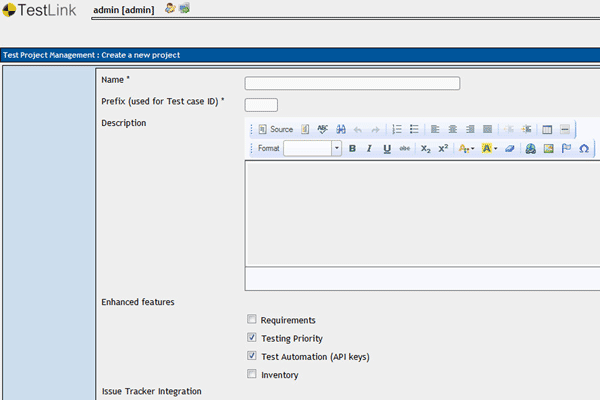
Task: Insert a numbered list
Action: (x=397, y=129)
